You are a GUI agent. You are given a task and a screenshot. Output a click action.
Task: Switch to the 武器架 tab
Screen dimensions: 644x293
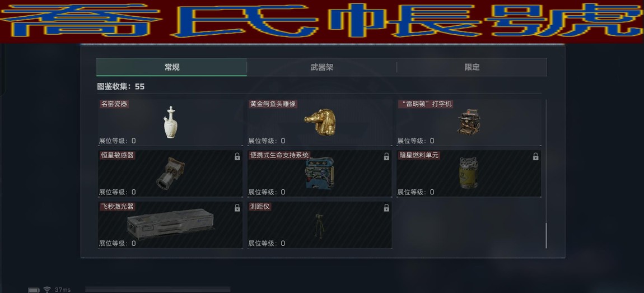321,67
